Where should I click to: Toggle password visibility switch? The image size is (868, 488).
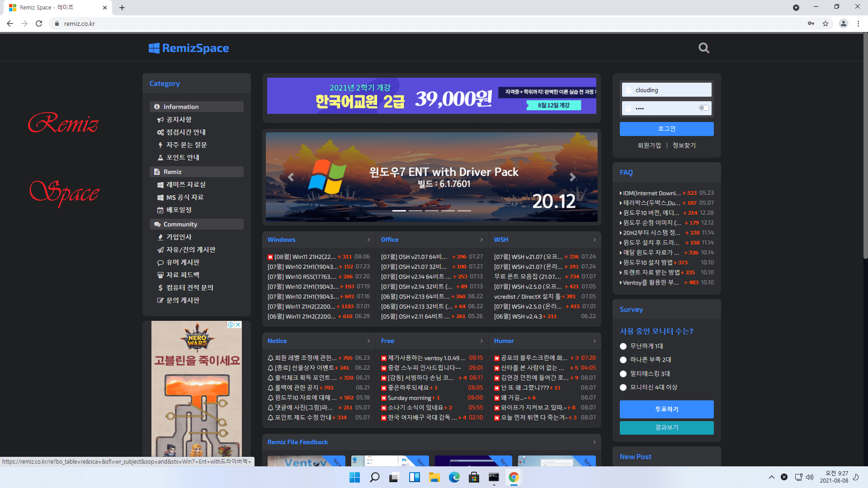(704, 108)
